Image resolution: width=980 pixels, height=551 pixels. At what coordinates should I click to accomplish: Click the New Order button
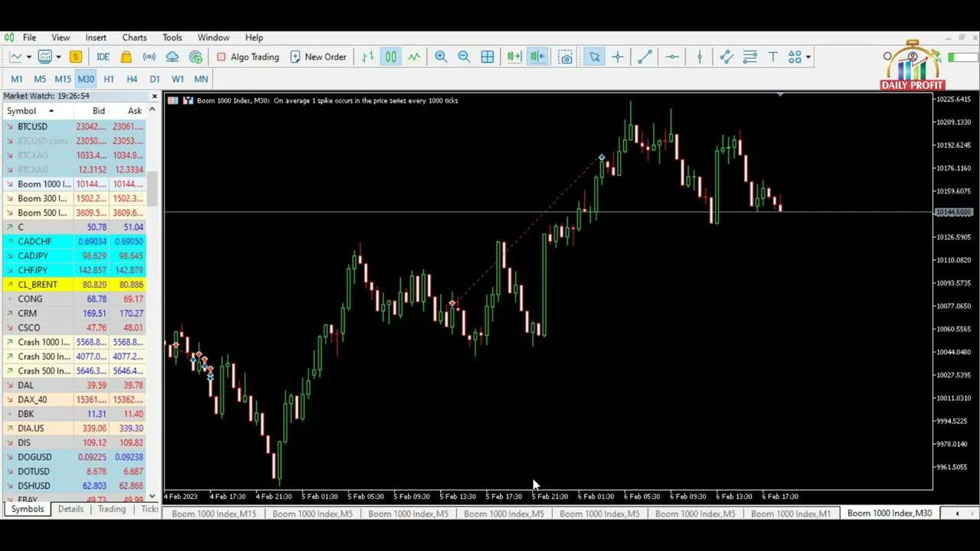click(318, 57)
